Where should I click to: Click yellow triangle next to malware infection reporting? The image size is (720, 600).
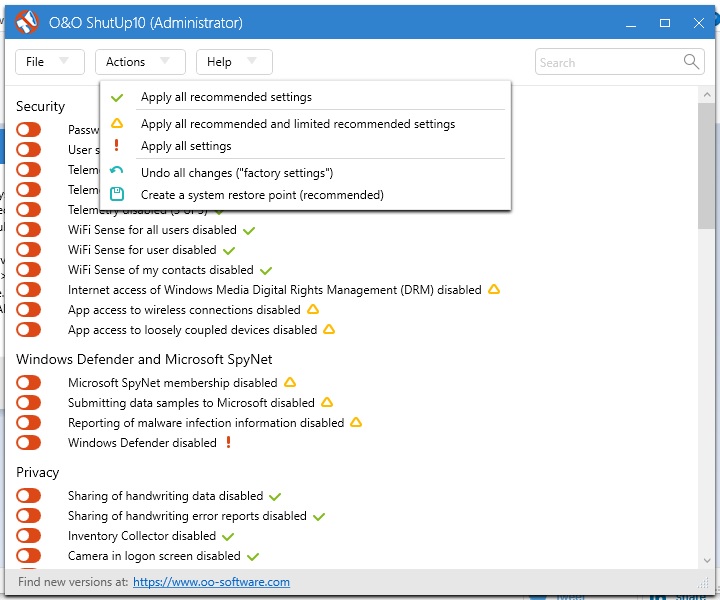356,422
